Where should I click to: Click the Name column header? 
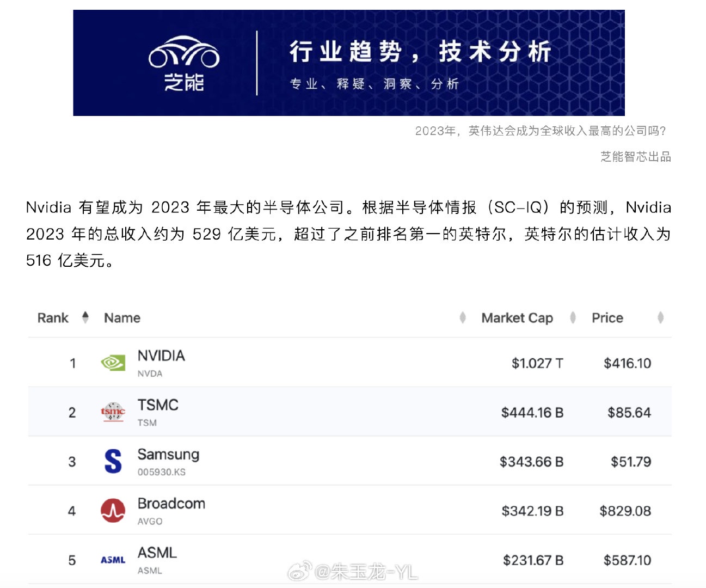coord(122,318)
